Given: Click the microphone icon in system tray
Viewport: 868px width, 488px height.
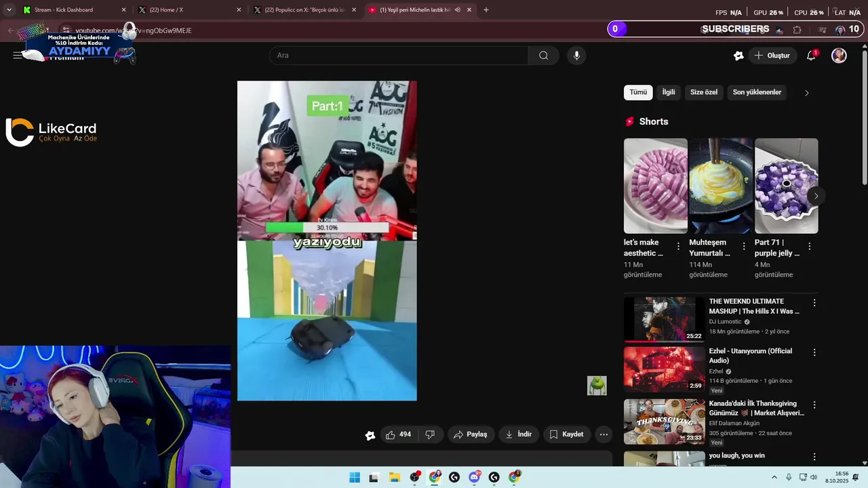Looking at the screenshot, I should click(x=789, y=477).
